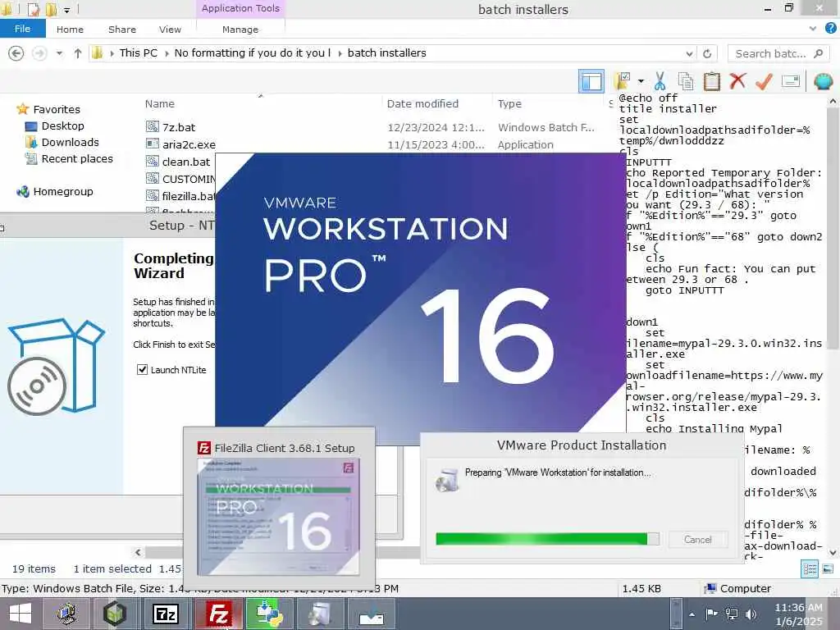This screenshot has width=840, height=630.
Task: Open the address bar history dropdown
Action: [x=689, y=53]
